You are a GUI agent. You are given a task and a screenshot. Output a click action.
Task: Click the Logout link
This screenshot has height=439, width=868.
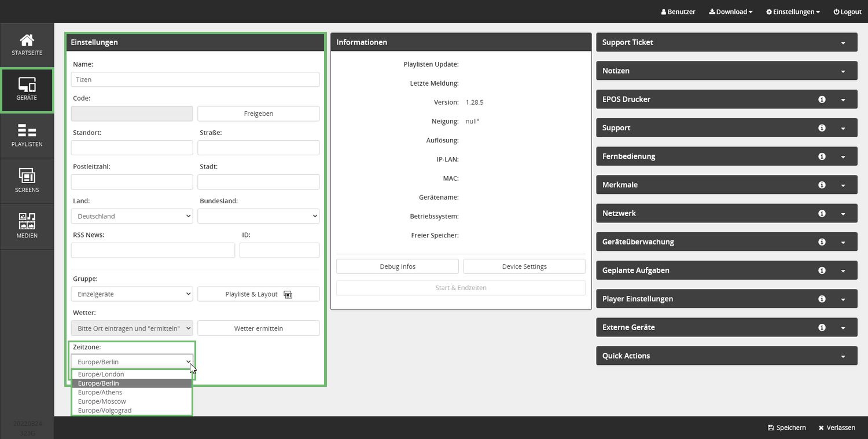[x=847, y=12]
